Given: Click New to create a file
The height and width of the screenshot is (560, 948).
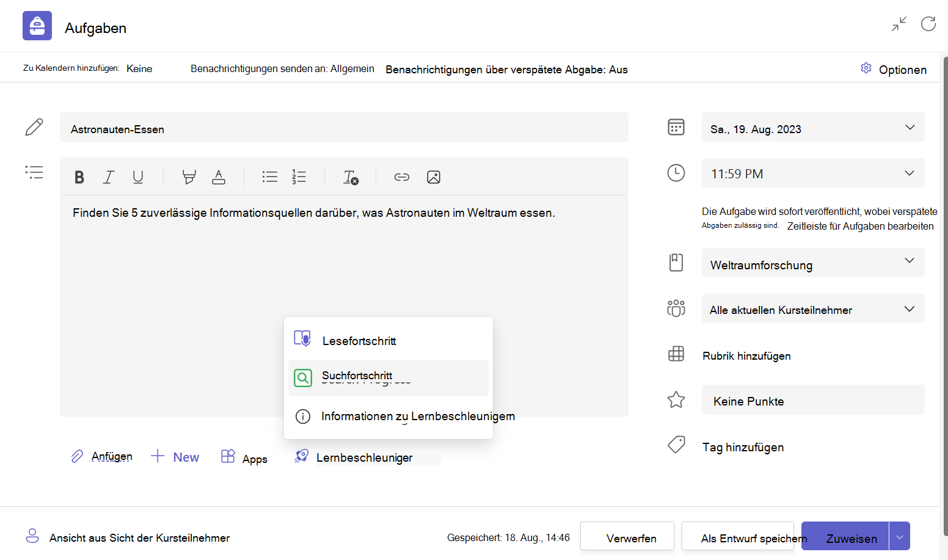Looking at the screenshot, I should click(x=175, y=457).
